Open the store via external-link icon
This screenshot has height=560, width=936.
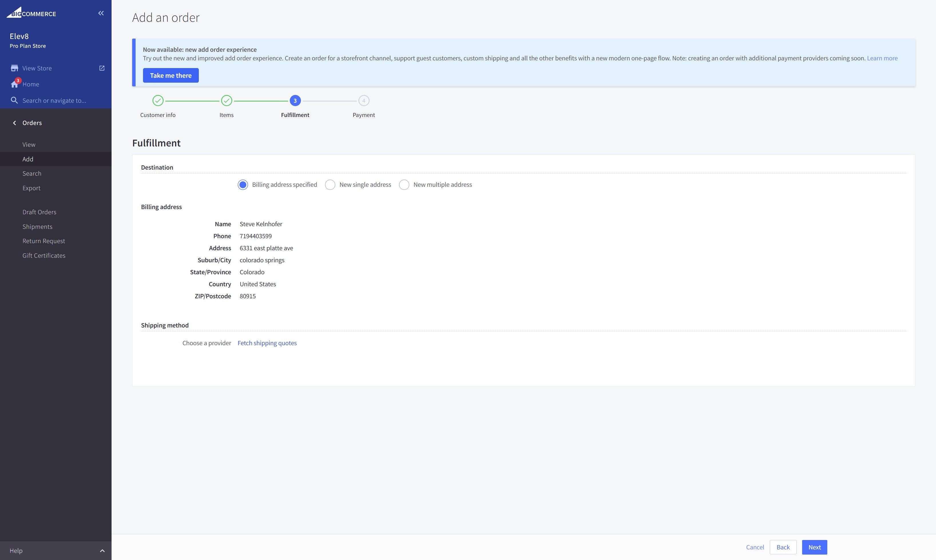(x=102, y=68)
